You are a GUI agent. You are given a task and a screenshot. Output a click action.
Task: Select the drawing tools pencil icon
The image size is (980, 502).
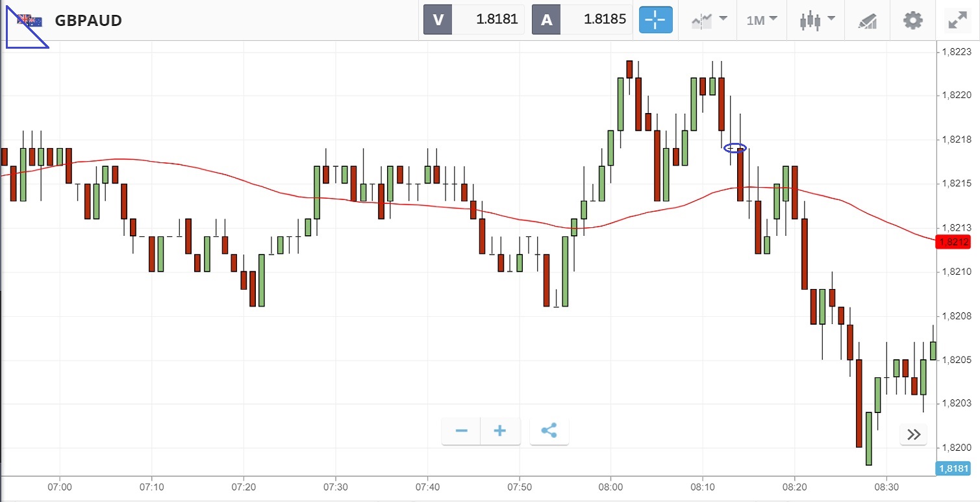pos(867,20)
